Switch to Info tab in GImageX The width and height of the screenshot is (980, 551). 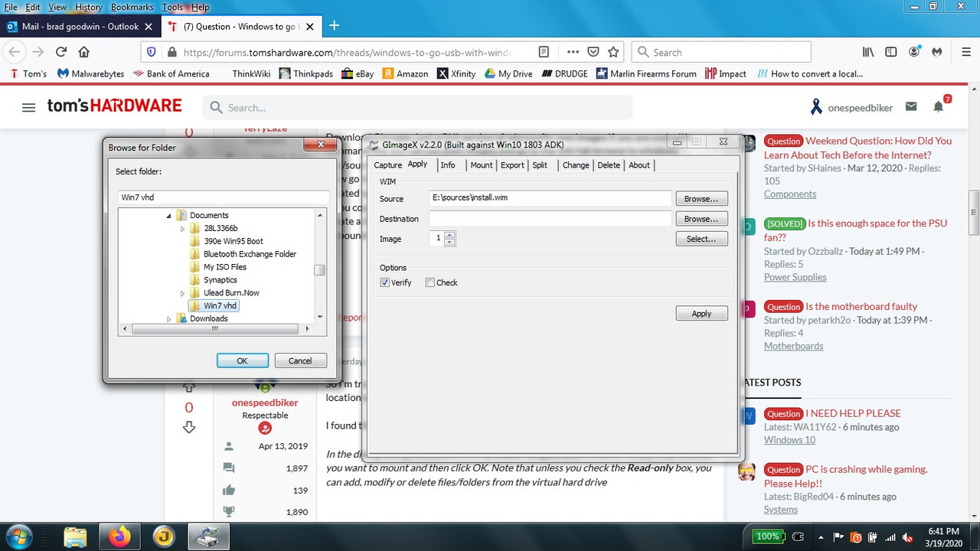pos(448,165)
